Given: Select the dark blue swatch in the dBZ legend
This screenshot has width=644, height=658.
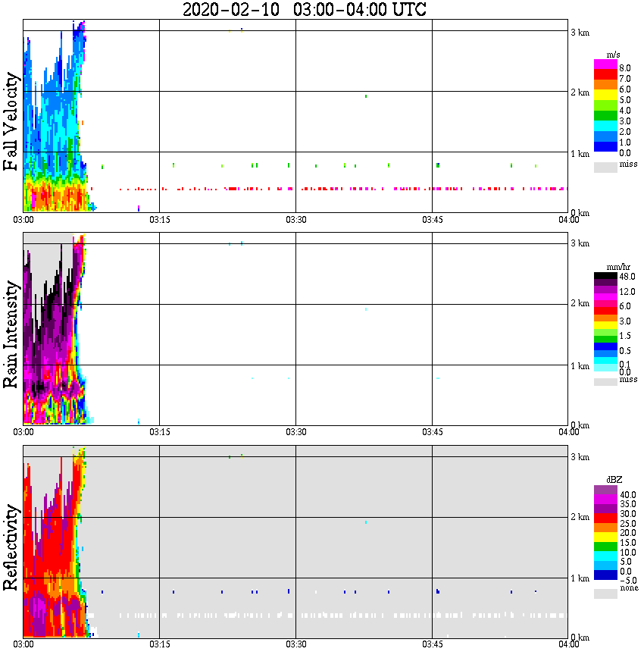Looking at the screenshot, I should 605,575.
